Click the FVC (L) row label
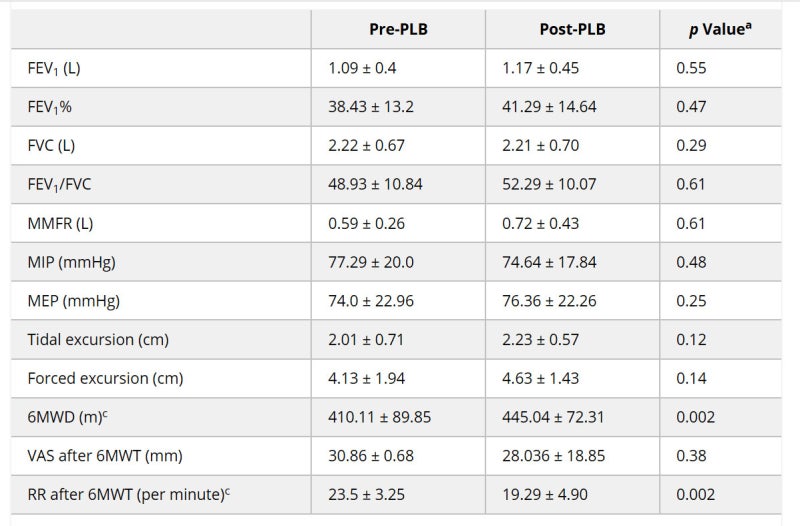This screenshot has height=526, width=800. tap(51, 145)
